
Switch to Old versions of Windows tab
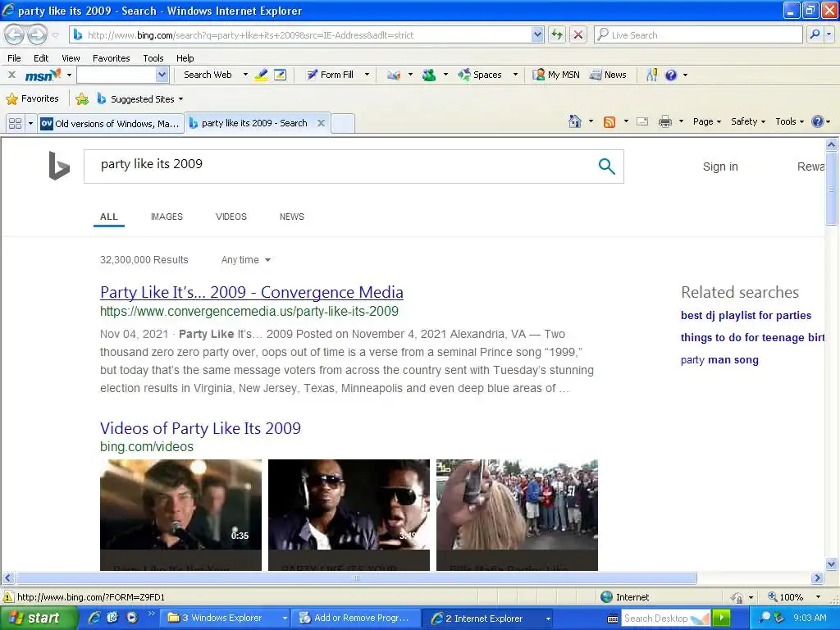click(111, 124)
